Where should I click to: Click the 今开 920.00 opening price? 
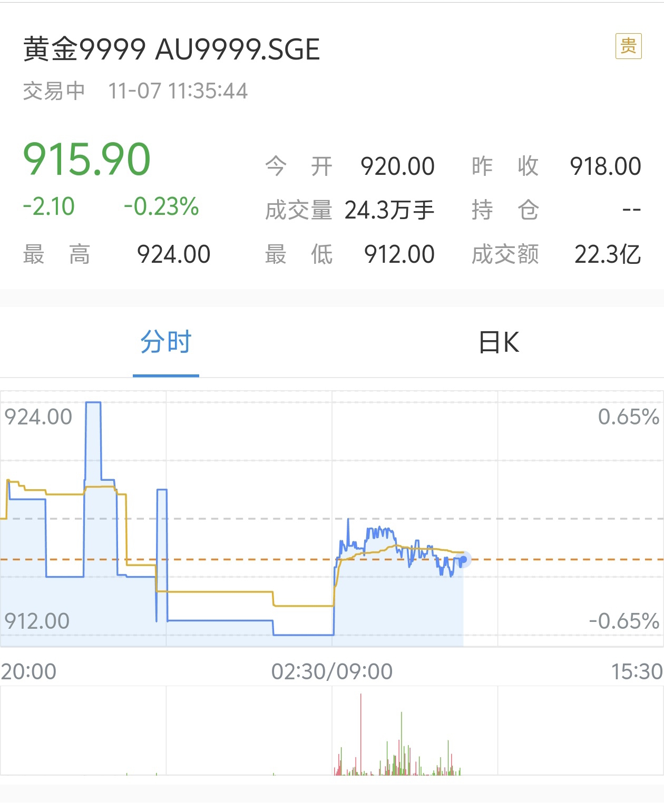398,166
